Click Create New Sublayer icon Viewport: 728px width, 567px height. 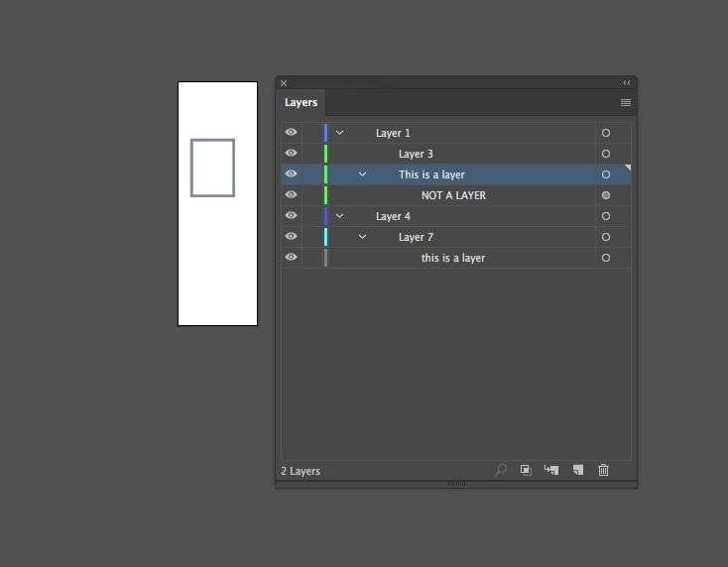[x=551, y=470]
